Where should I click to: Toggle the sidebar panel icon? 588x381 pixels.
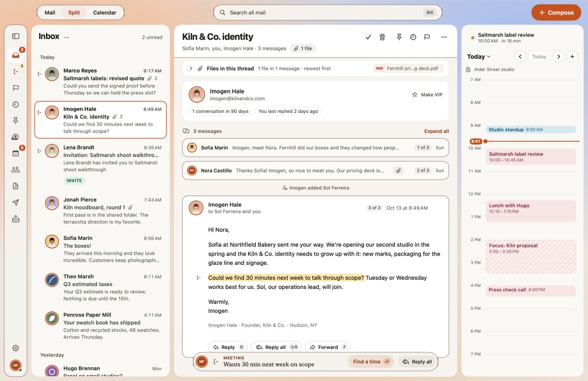(16, 36)
